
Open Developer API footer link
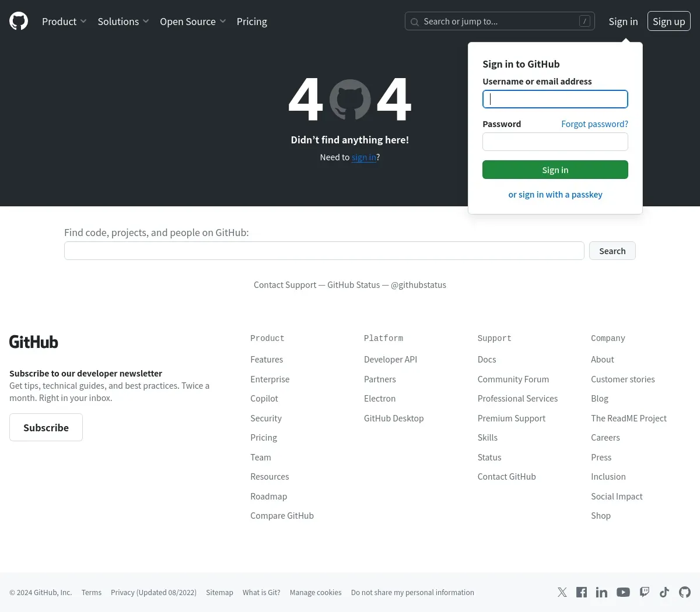click(391, 360)
